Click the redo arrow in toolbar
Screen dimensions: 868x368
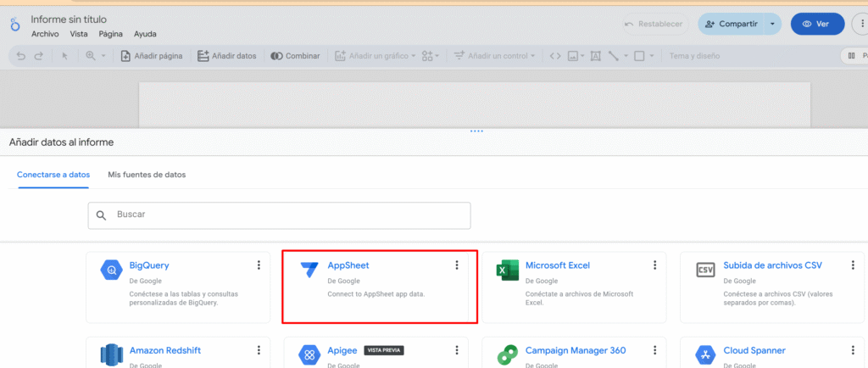point(38,56)
